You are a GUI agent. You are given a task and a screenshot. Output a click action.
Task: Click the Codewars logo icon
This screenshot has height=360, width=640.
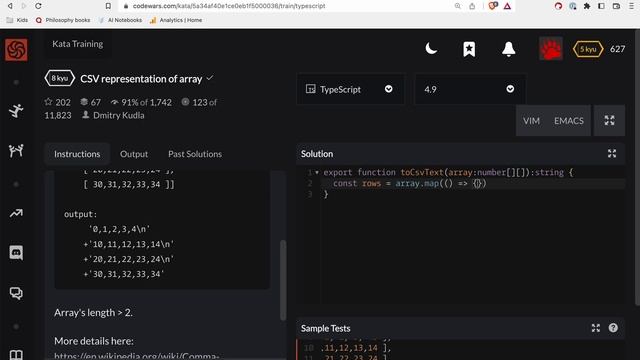pos(16,49)
